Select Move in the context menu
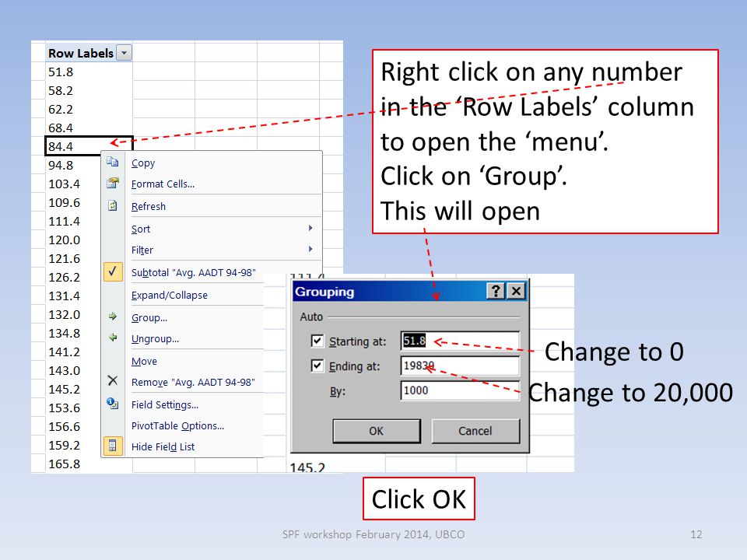Image resolution: width=747 pixels, height=560 pixels. pyautogui.click(x=144, y=362)
